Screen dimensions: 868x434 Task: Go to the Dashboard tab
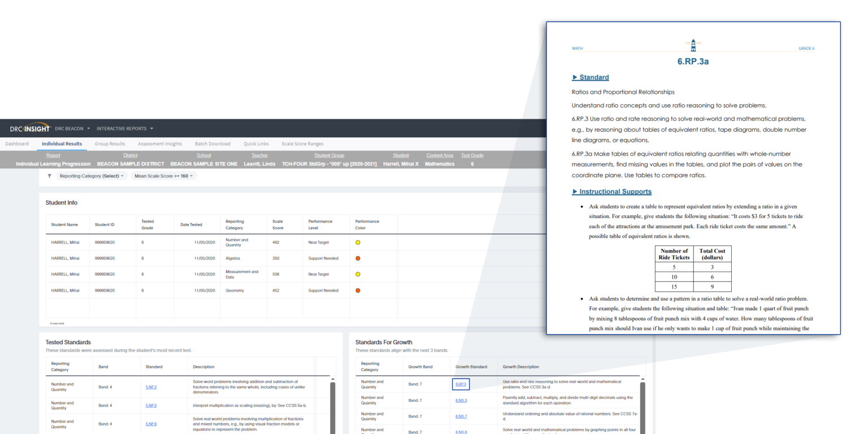(17, 144)
